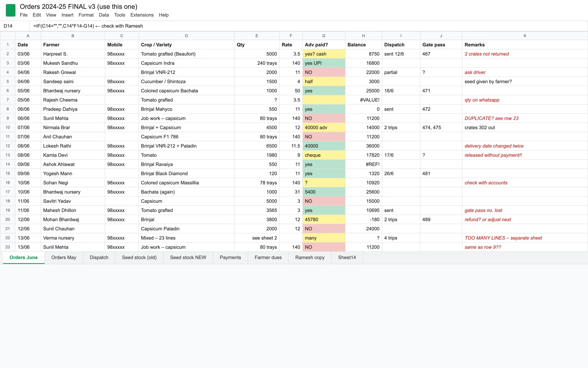
Task: Select row 14 header
Action: [x=8, y=164]
